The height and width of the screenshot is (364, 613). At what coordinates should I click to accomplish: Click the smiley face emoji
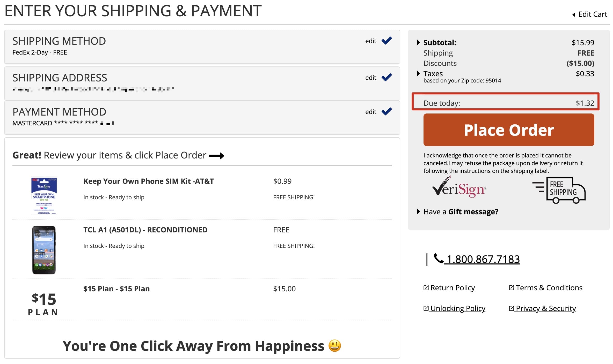coord(335,346)
